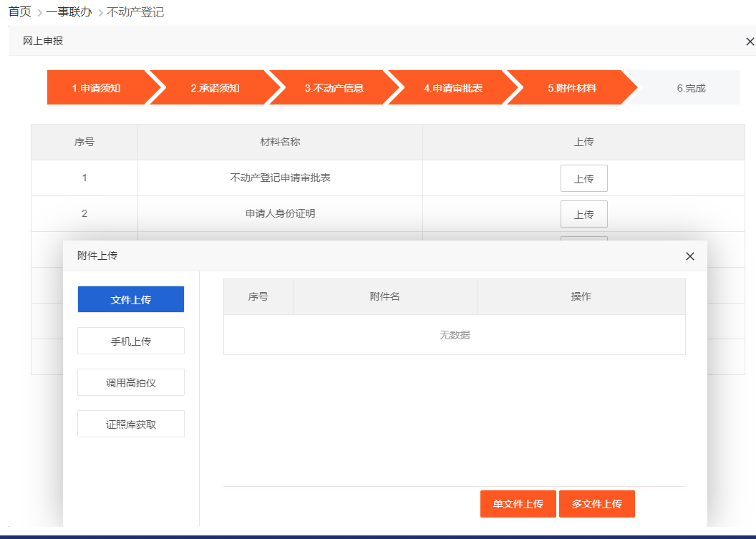756x539 pixels.
Task: Open step 4.申请审批表
Action: [x=452, y=88]
